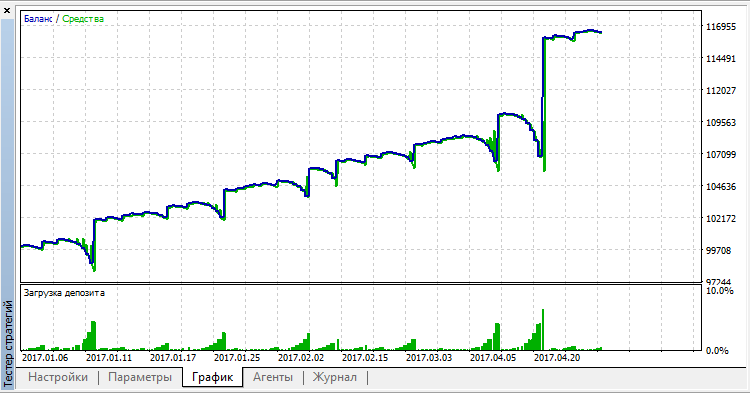Click the 112027 price axis value
The width and height of the screenshot is (750, 394).
pos(721,91)
